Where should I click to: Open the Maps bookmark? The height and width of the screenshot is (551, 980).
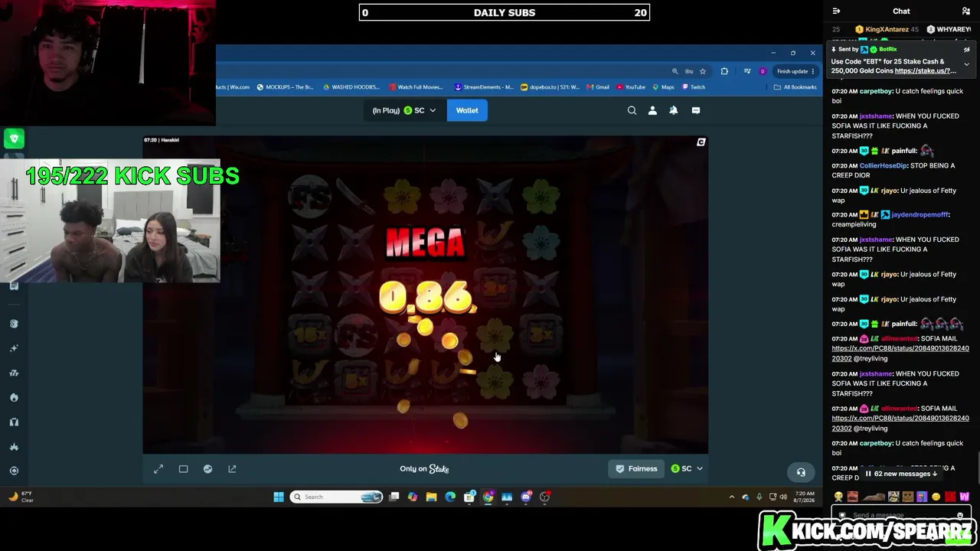click(x=663, y=87)
